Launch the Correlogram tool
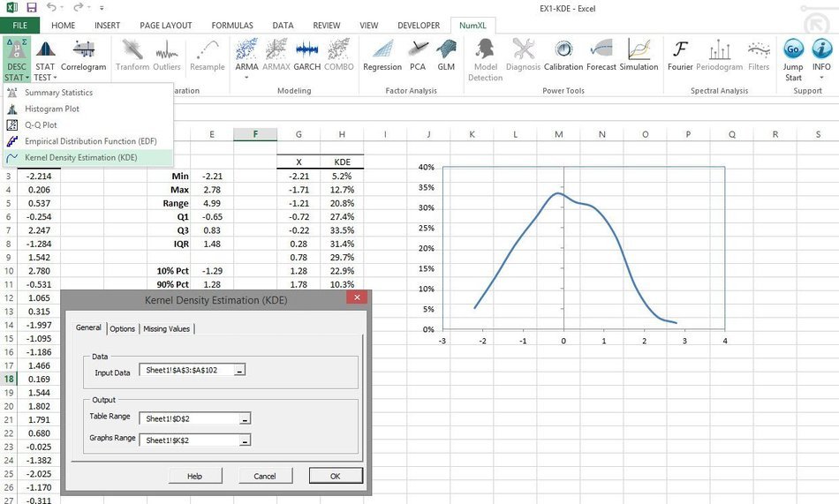The width and height of the screenshot is (839, 504). (x=84, y=56)
